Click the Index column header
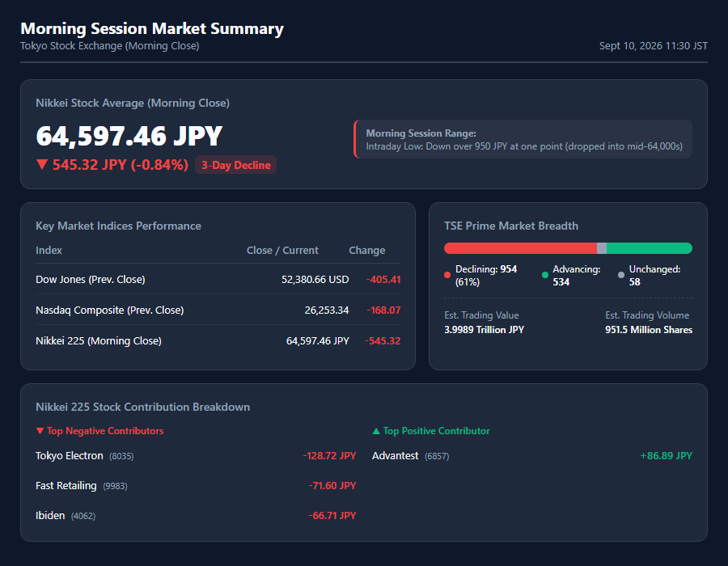728x566 pixels. click(x=49, y=251)
